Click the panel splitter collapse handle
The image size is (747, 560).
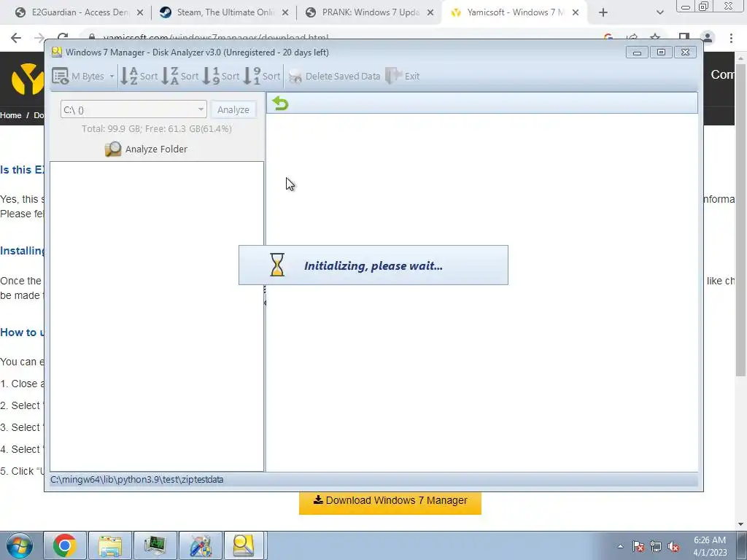265,295
